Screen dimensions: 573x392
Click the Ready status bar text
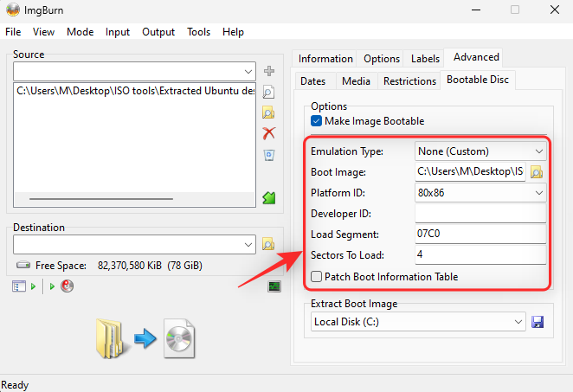pyautogui.click(x=15, y=385)
